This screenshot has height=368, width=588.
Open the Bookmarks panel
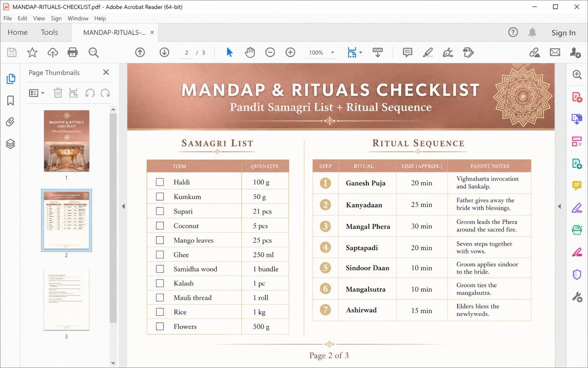pyautogui.click(x=11, y=100)
